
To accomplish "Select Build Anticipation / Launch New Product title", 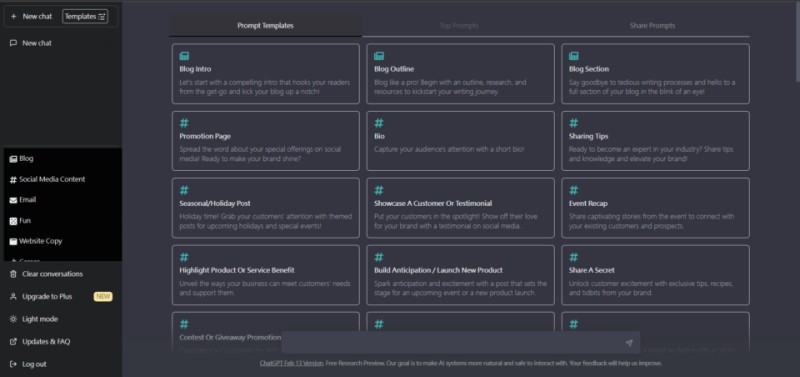I will 438,270.
